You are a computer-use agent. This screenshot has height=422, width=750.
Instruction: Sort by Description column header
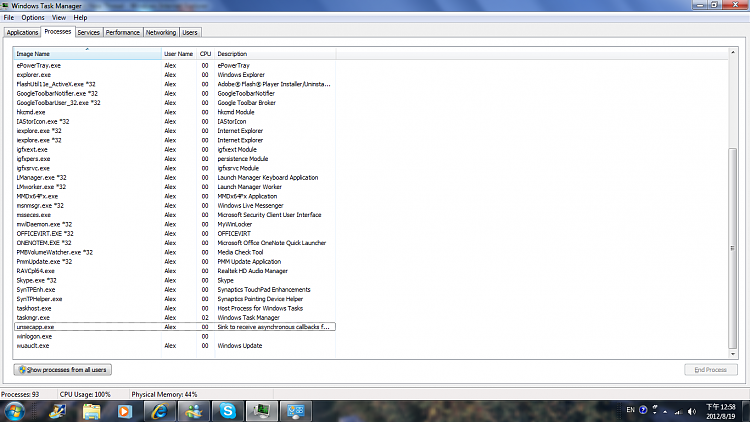tap(275, 54)
